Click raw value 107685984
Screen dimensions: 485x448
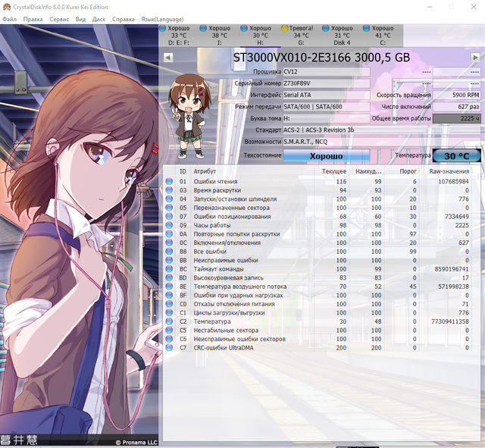tap(453, 181)
